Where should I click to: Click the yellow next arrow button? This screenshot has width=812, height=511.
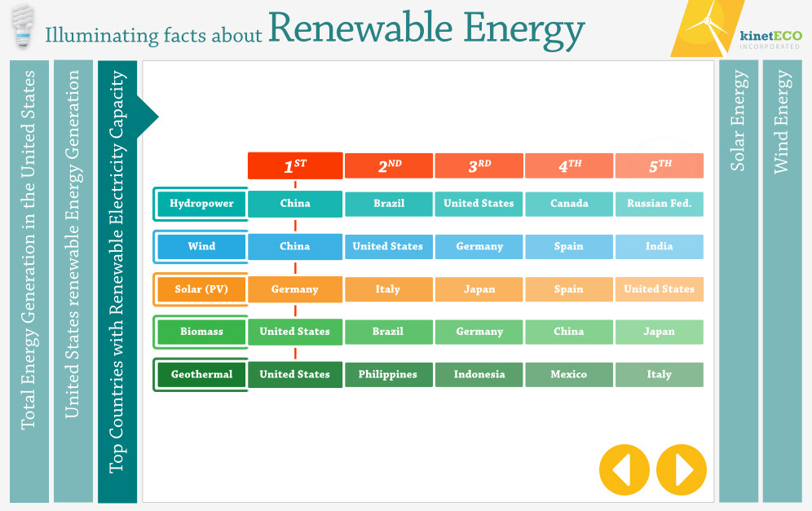682,469
